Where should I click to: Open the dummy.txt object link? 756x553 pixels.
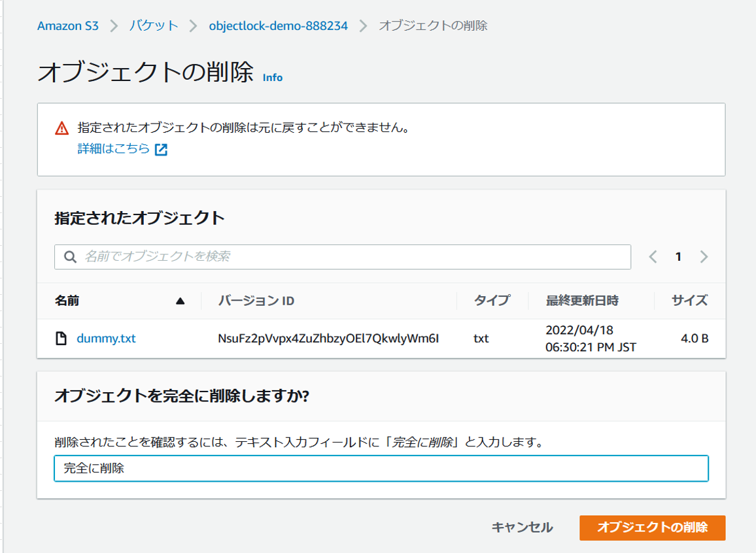coord(106,339)
